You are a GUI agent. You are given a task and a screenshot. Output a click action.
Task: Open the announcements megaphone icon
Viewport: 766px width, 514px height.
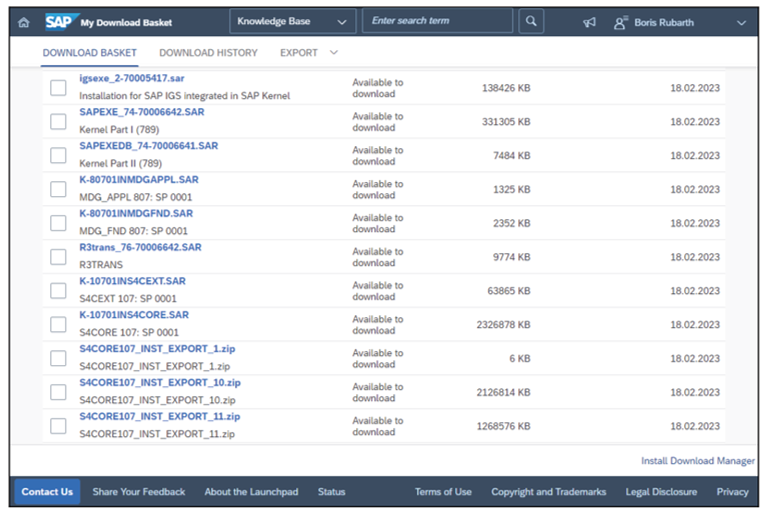point(589,22)
